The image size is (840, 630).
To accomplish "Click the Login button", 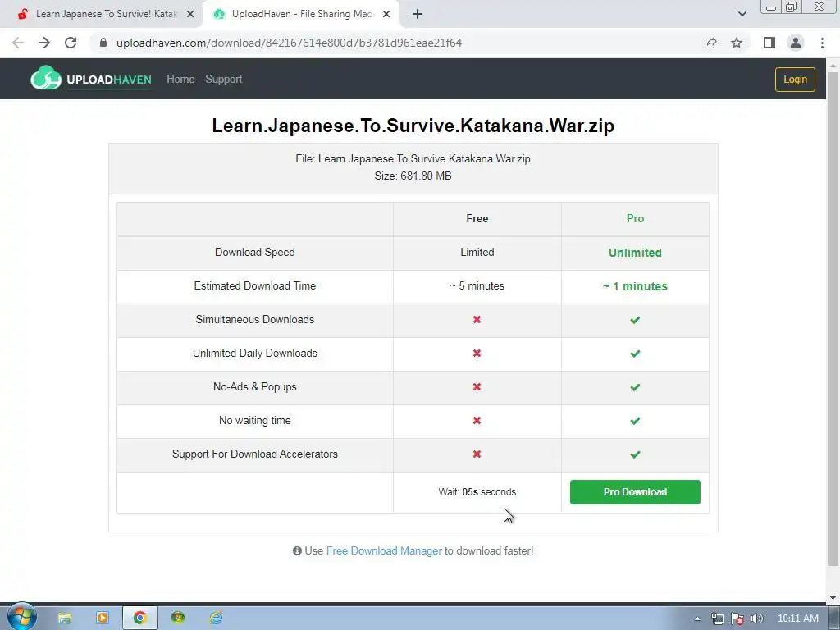I will point(795,80).
